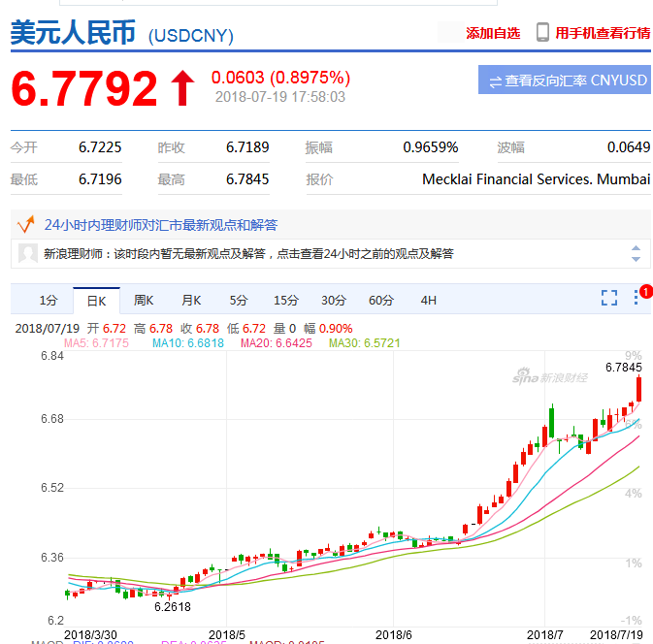Open 24小时内理财师对汇市最新观点和解答 link

[161, 225]
